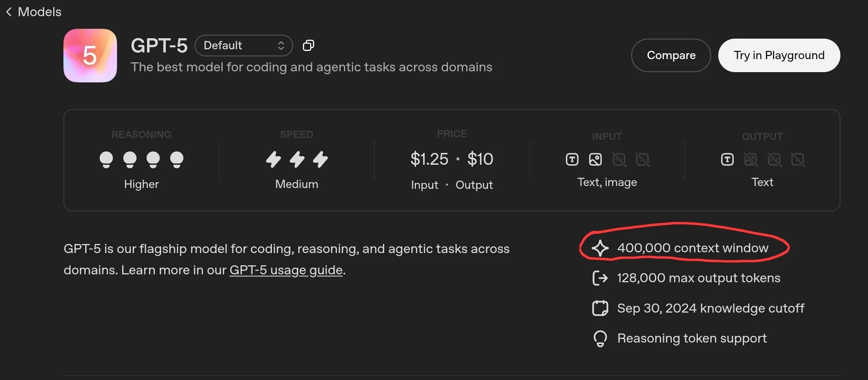
Task: Click the Medium speed lightning rating
Action: pos(297,160)
